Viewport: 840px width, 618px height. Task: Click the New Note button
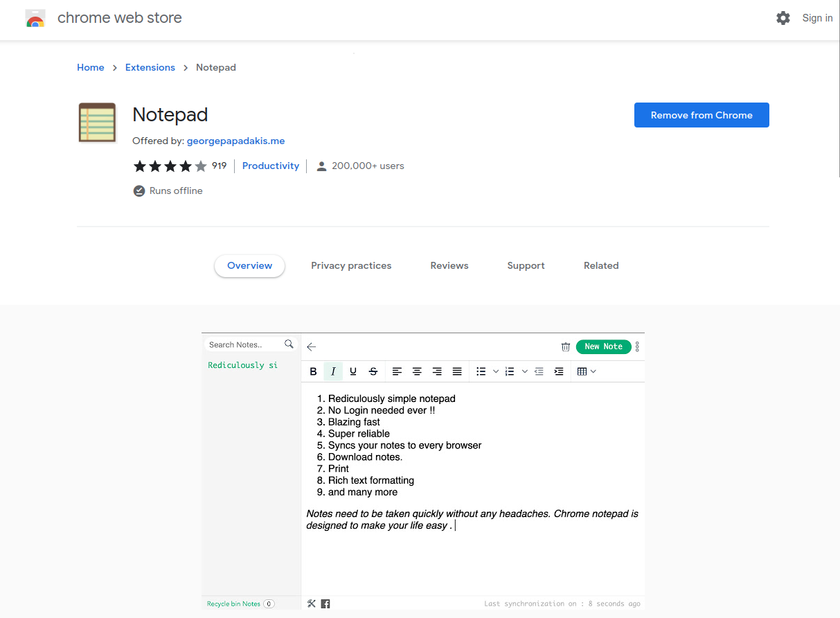coord(604,346)
